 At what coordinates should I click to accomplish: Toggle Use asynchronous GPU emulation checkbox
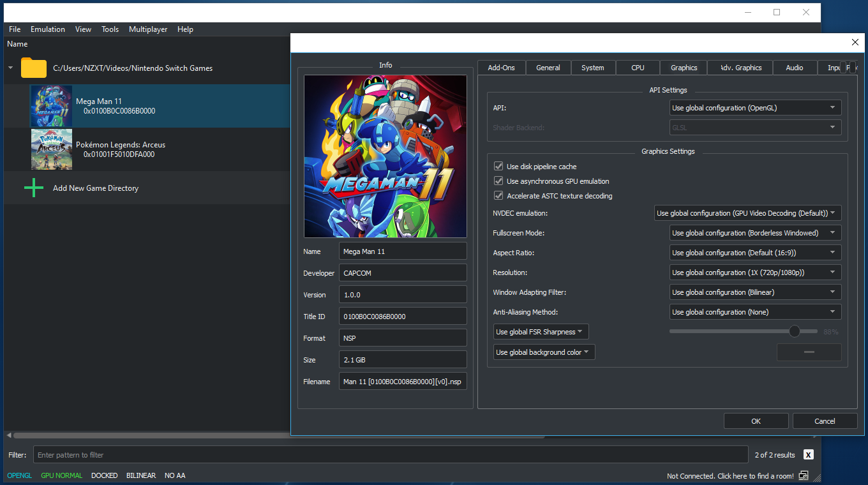point(499,181)
